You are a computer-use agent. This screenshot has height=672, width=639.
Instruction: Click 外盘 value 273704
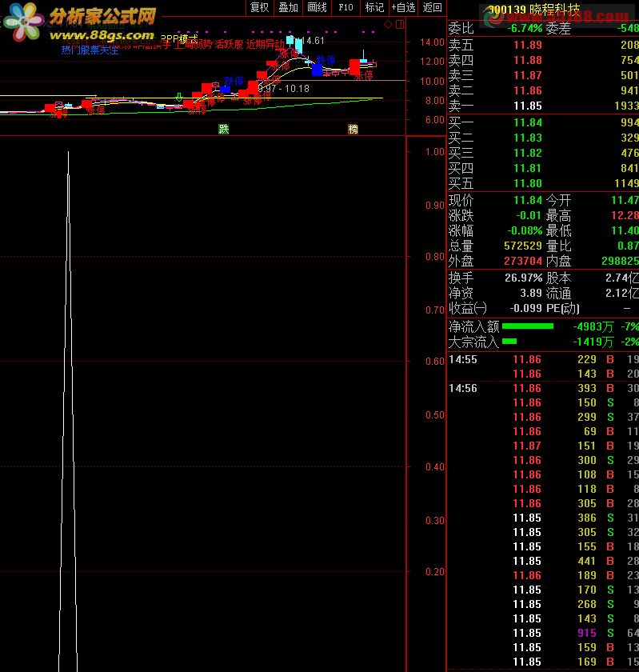[523, 261]
